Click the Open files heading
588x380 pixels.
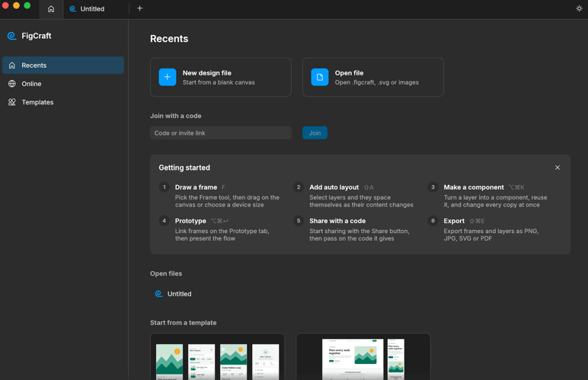pyautogui.click(x=166, y=273)
